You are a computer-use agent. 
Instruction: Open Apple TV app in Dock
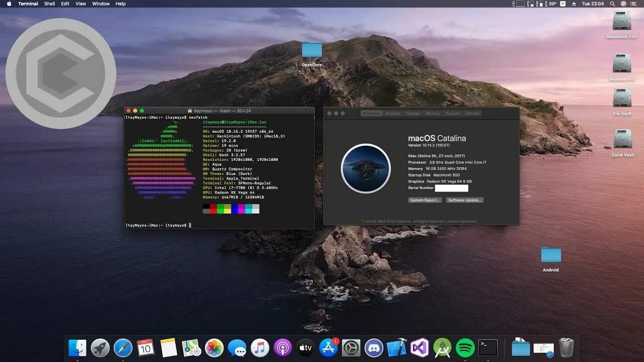coord(305,347)
